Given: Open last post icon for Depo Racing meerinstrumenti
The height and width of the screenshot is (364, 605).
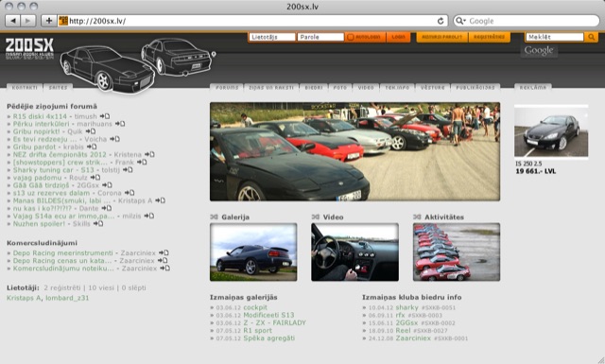Looking at the screenshot, I should tap(164, 252).
